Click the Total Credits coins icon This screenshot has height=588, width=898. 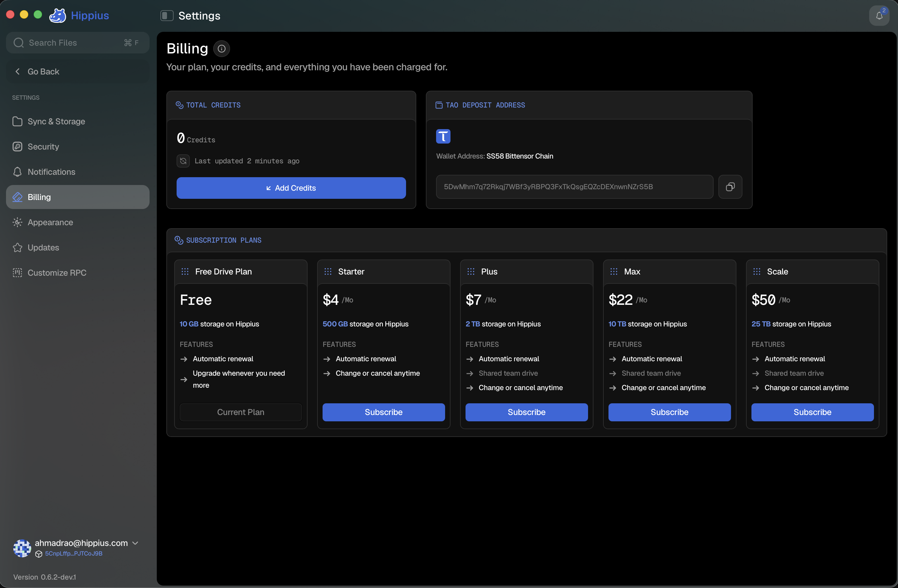(180, 105)
